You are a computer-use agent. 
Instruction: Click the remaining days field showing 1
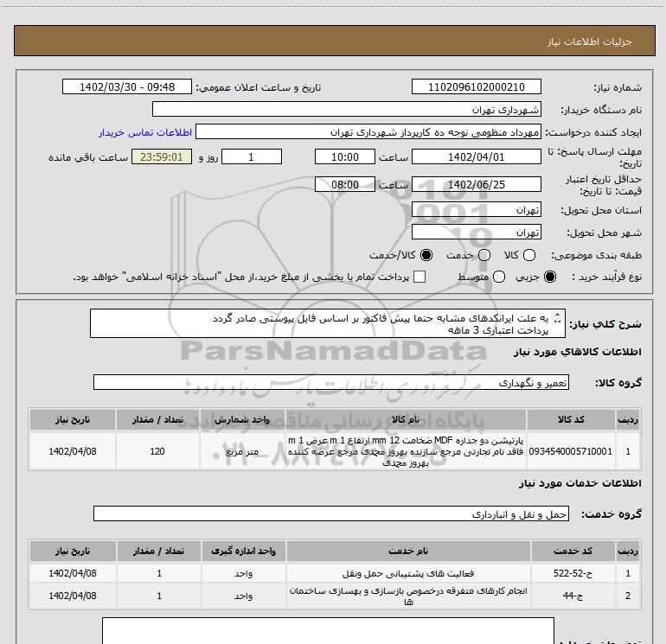tap(252, 157)
